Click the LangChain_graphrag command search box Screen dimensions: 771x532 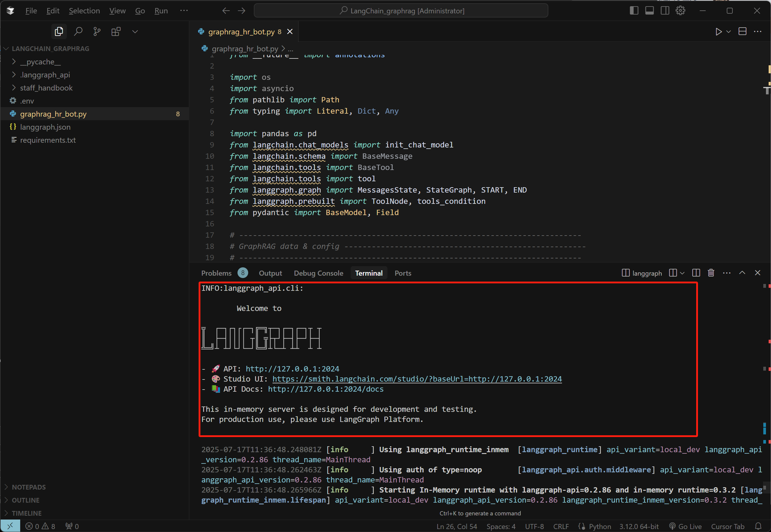coord(401,11)
